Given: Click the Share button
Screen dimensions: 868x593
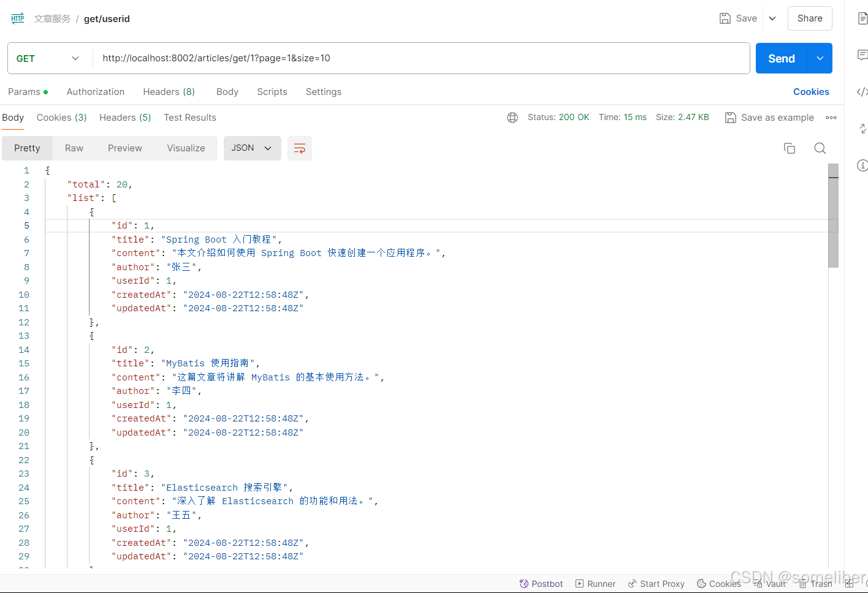Looking at the screenshot, I should coord(810,18).
